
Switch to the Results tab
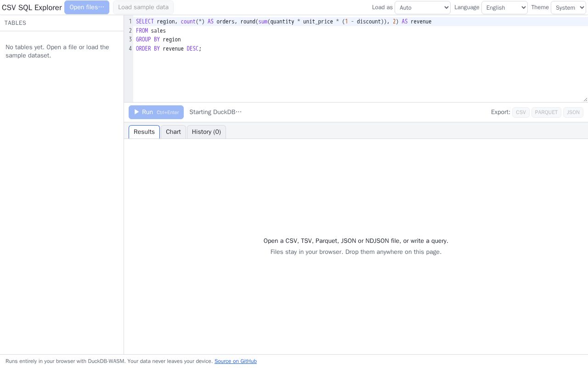(144, 132)
